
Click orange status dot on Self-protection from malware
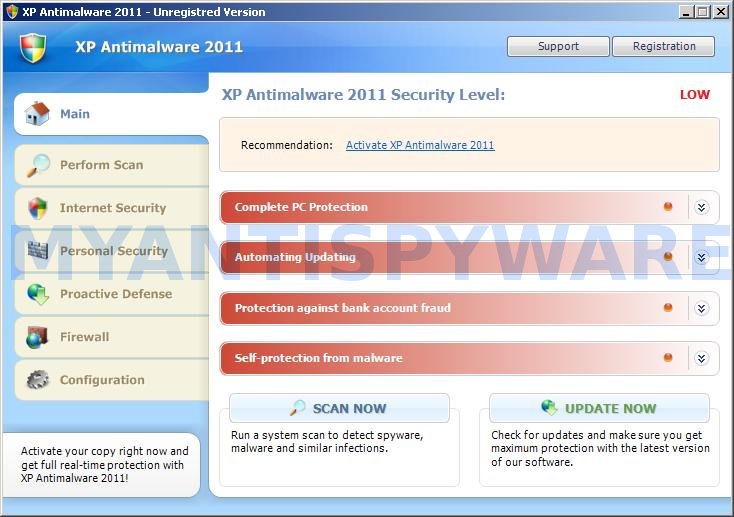[668, 357]
